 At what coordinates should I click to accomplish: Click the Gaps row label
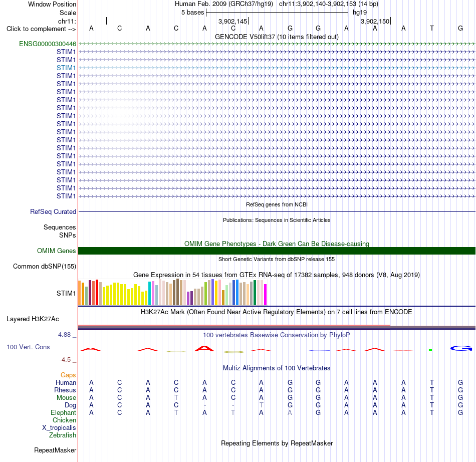click(68, 375)
